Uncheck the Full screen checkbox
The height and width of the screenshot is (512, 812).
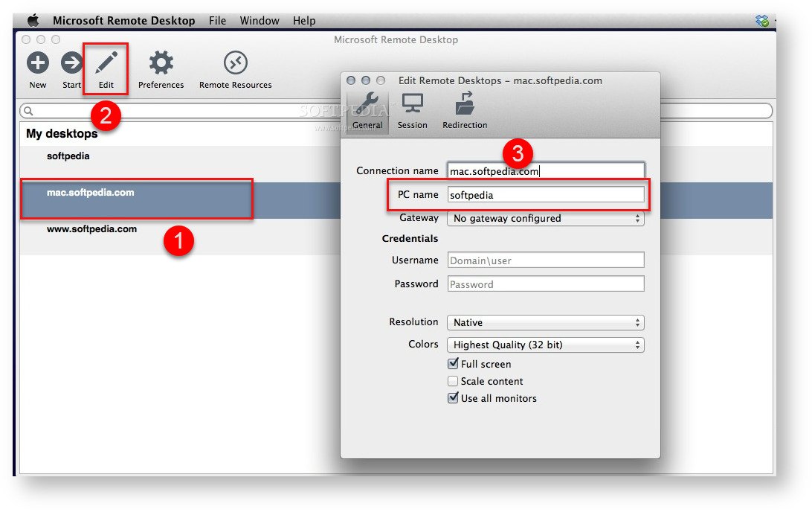453,364
